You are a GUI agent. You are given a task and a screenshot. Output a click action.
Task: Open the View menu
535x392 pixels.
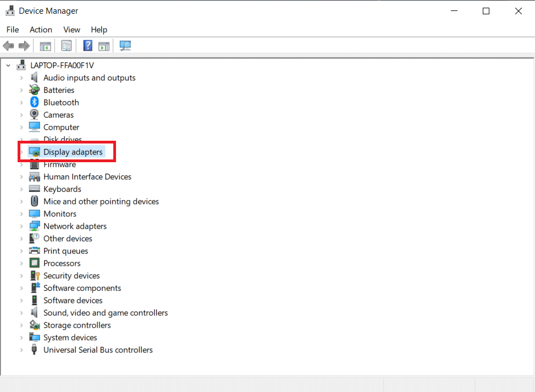click(71, 30)
